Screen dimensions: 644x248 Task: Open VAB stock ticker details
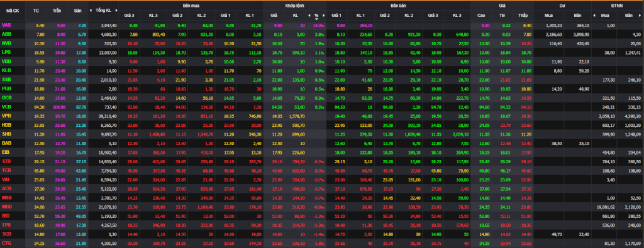[x=6, y=25]
